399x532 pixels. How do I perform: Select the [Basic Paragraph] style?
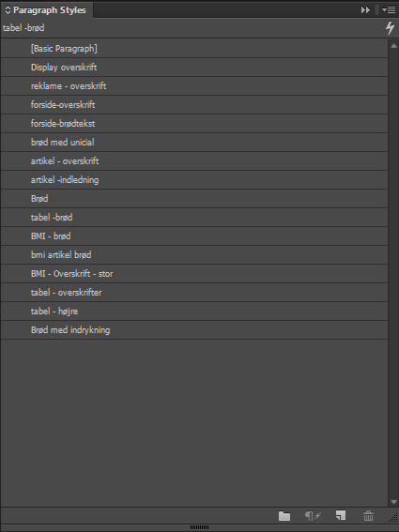pos(194,49)
